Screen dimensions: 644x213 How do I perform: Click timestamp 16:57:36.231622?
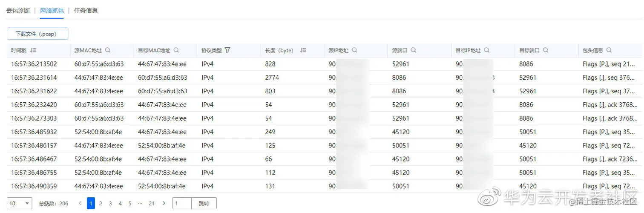coord(34,91)
